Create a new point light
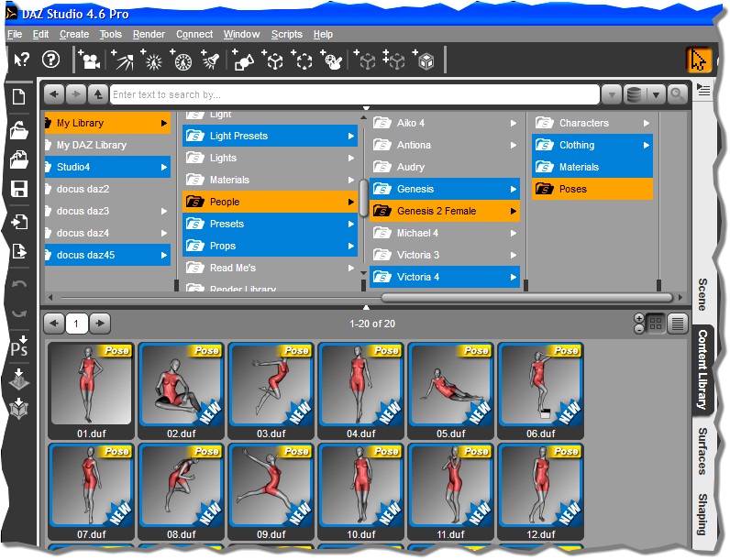The height and width of the screenshot is (560, 730). pos(151,60)
